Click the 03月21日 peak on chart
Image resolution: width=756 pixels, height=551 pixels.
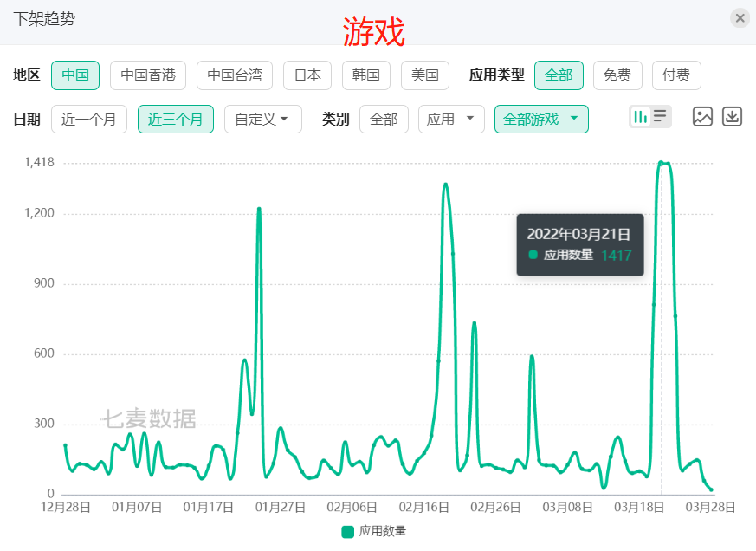662,163
